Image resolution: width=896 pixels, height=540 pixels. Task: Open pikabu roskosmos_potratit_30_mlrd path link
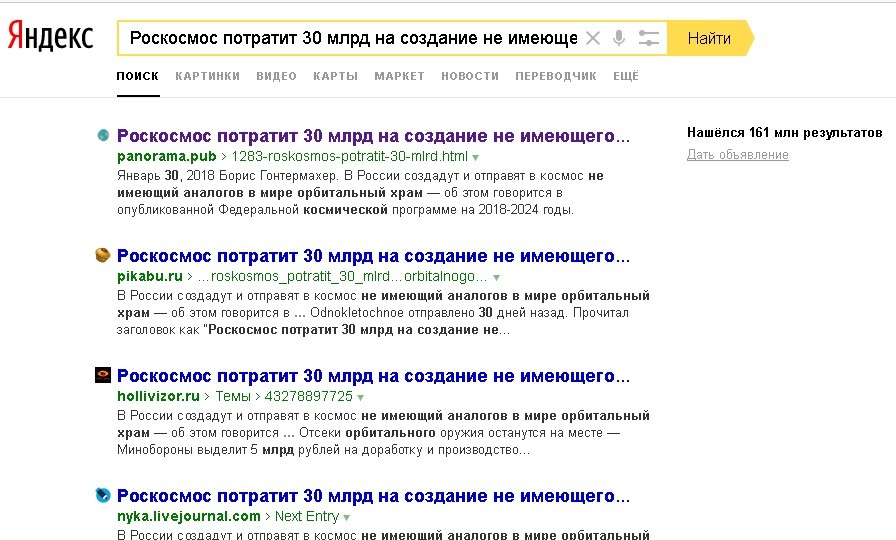pos(342,277)
